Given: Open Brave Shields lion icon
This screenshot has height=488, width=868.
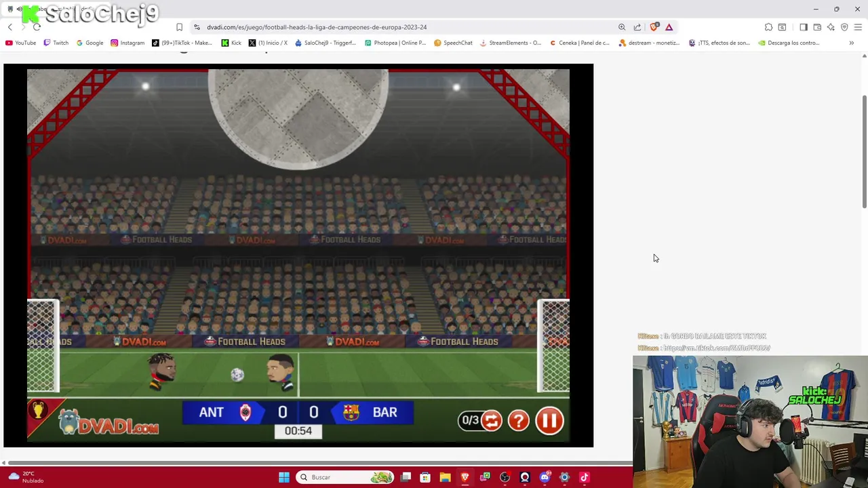Looking at the screenshot, I should [654, 27].
